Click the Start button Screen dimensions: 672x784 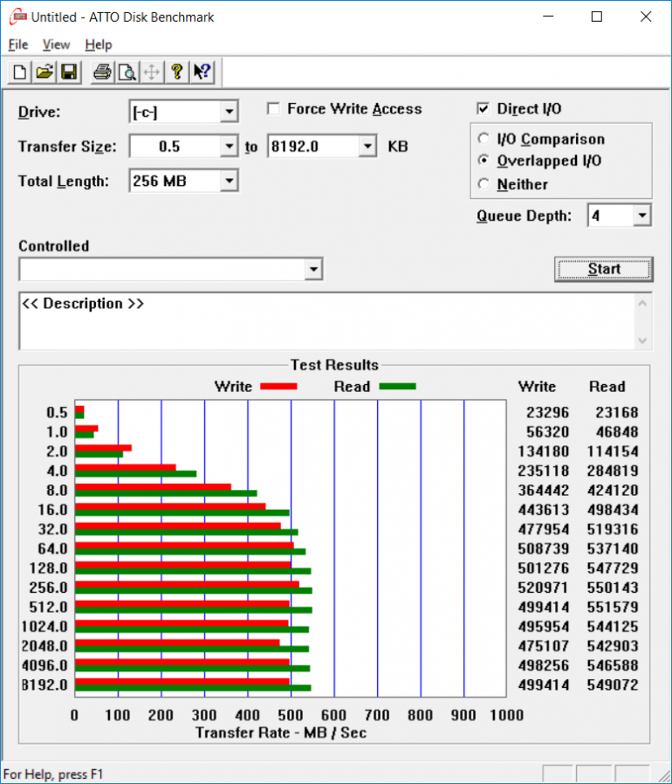point(604,270)
